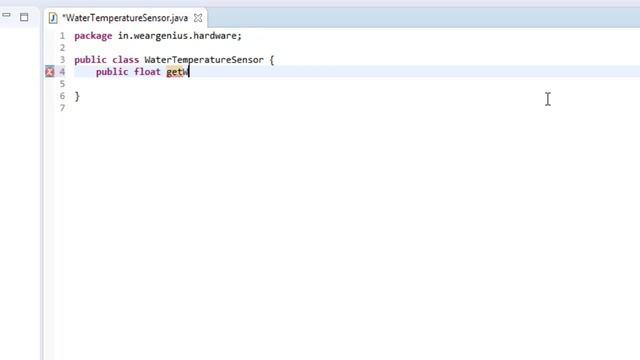Close the WaterTemperatureSensor.java tab

point(198,18)
